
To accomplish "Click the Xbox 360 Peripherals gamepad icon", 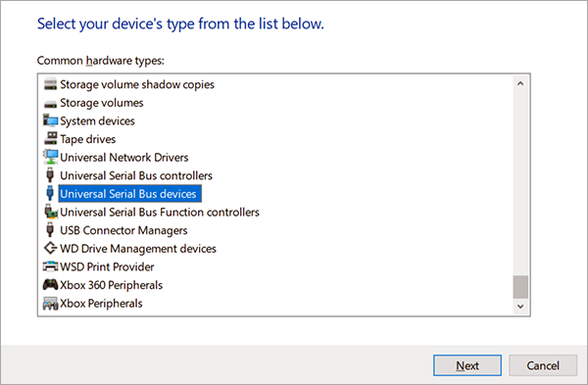I will pyautogui.click(x=50, y=285).
